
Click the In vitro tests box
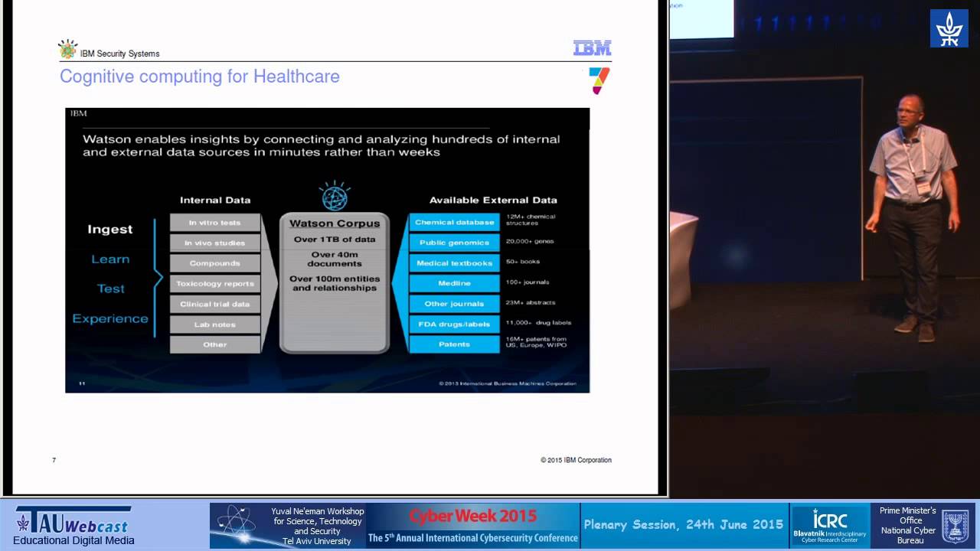(215, 223)
